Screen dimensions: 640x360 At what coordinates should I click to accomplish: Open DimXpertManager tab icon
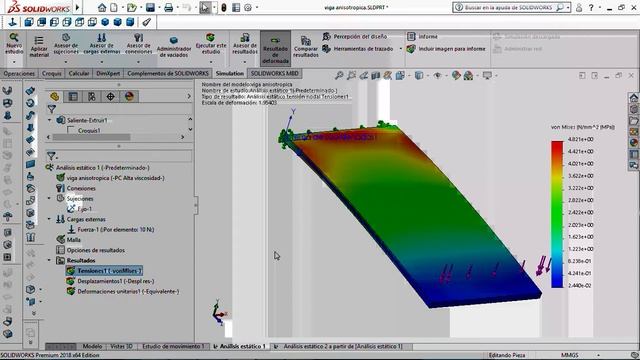[111, 97]
